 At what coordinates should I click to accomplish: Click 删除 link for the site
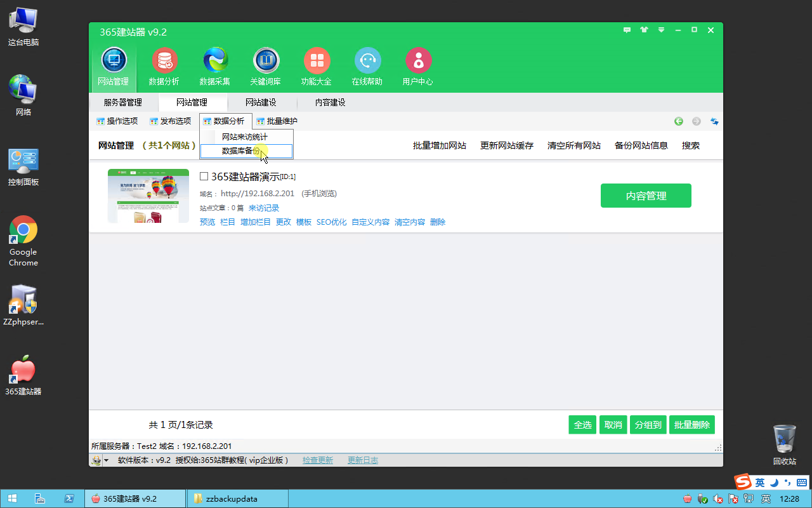[438, 222]
